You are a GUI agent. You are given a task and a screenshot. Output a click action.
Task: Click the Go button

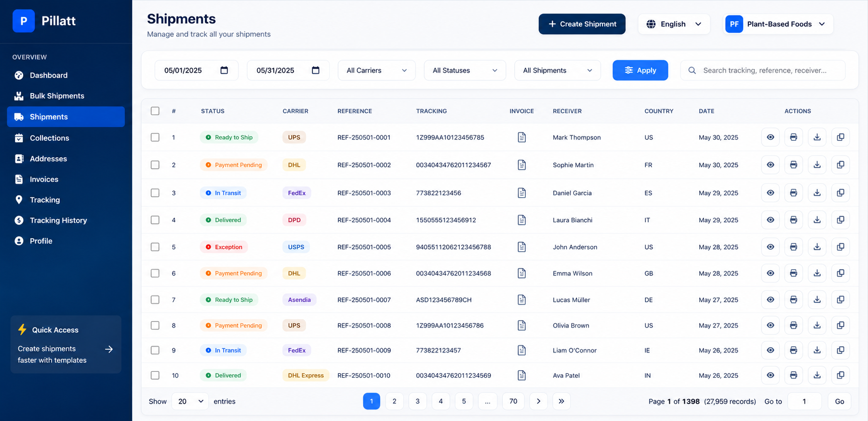pos(840,401)
